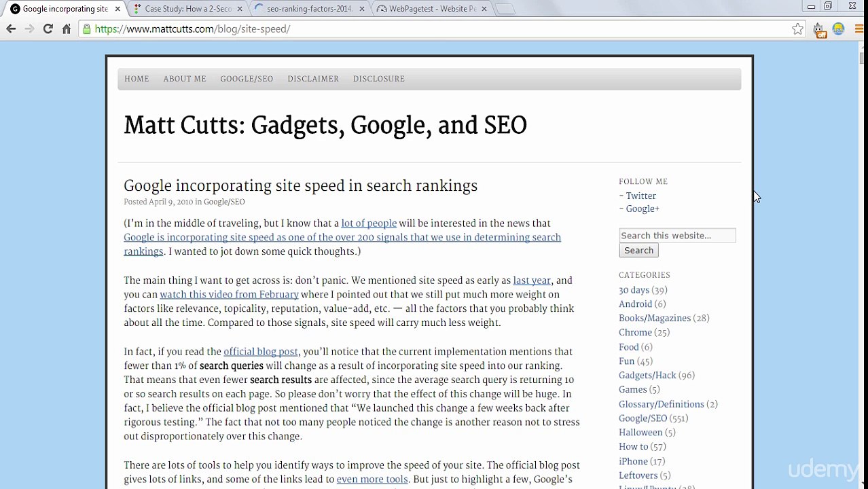Click the Search this website field
Screen dimensions: 868x489
677,236
